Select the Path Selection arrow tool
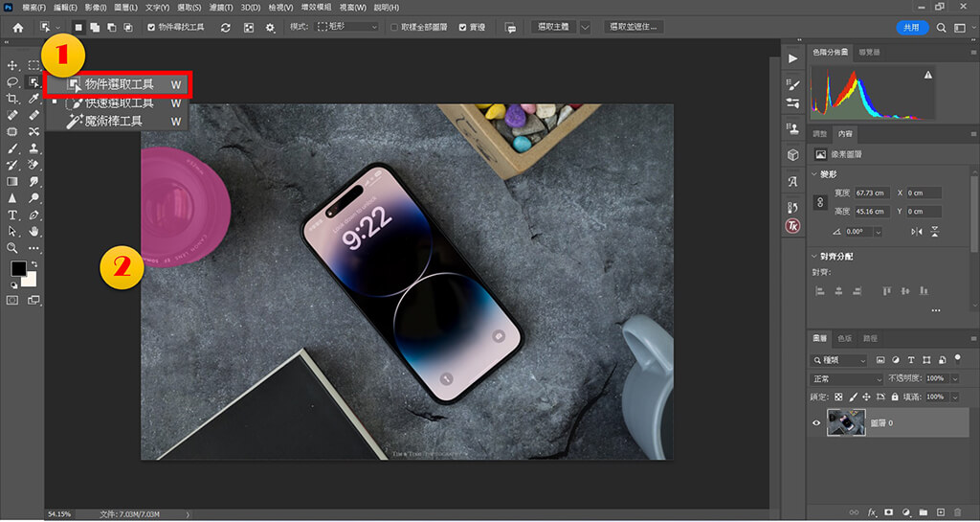The image size is (980, 522). coord(11,231)
